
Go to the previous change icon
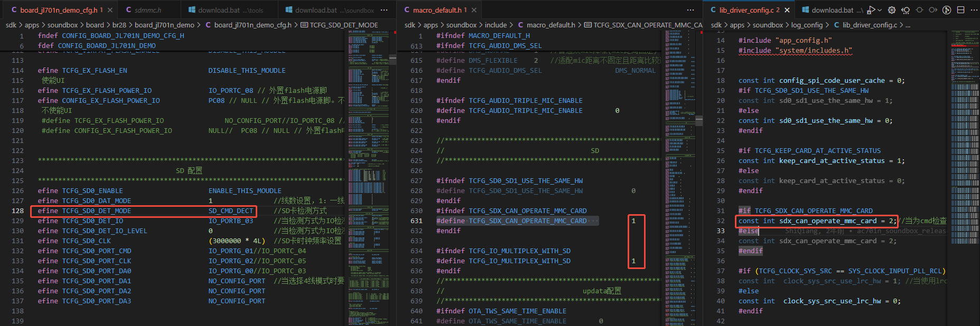click(x=919, y=10)
